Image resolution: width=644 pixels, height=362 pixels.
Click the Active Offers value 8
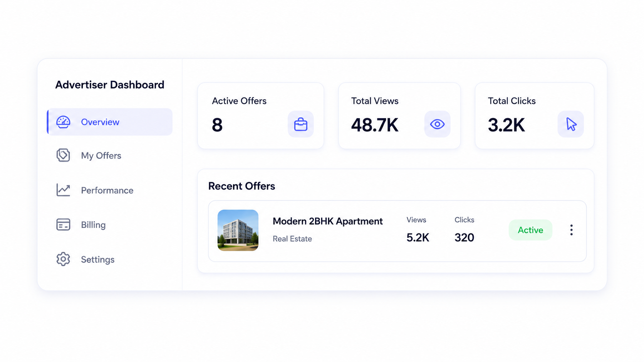pos(217,125)
